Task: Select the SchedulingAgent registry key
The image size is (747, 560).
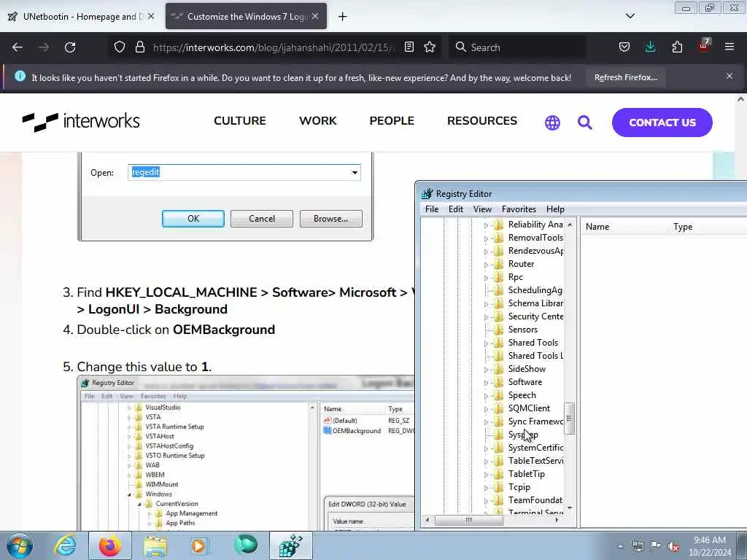Action: pos(535,290)
